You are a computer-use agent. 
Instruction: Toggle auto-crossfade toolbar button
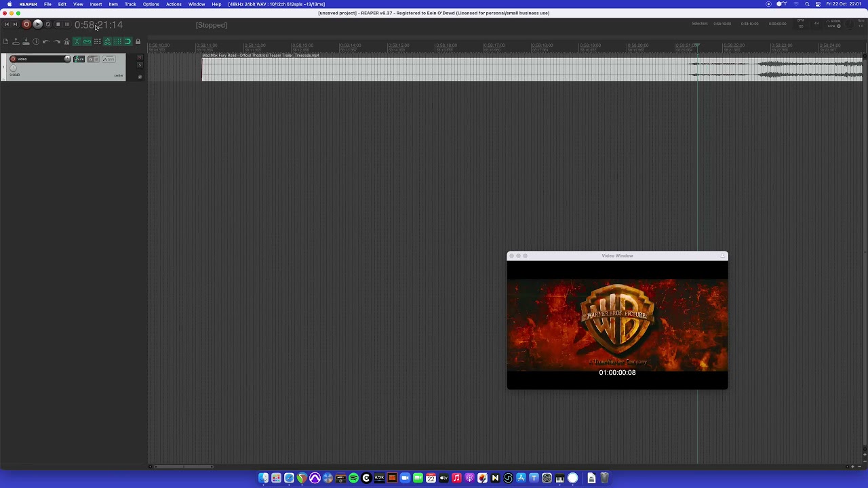77,41
